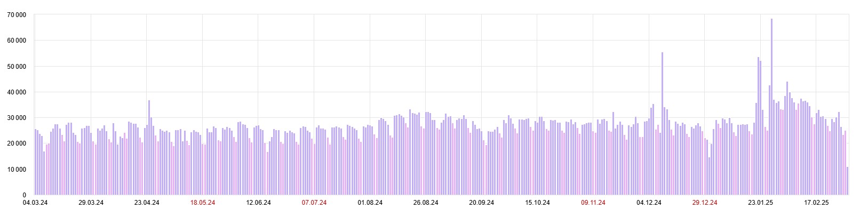868x216 pixels.
Task: Click x-axis date label 04.03.24
Action: point(36,203)
